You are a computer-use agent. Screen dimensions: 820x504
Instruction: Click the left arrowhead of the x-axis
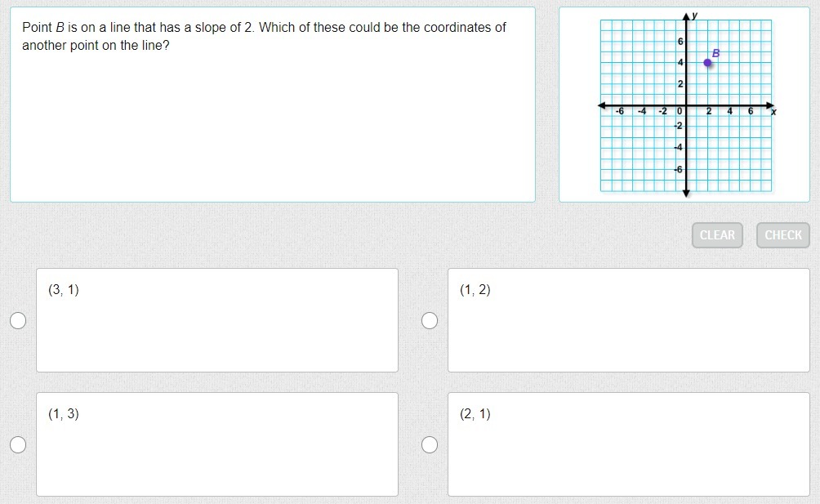602,105
